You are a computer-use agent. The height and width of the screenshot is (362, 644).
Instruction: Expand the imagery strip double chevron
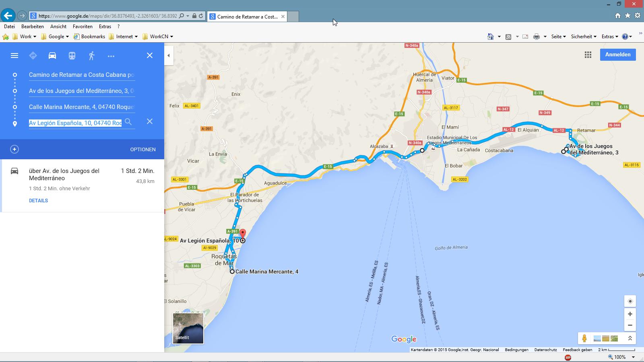(630, 339)
